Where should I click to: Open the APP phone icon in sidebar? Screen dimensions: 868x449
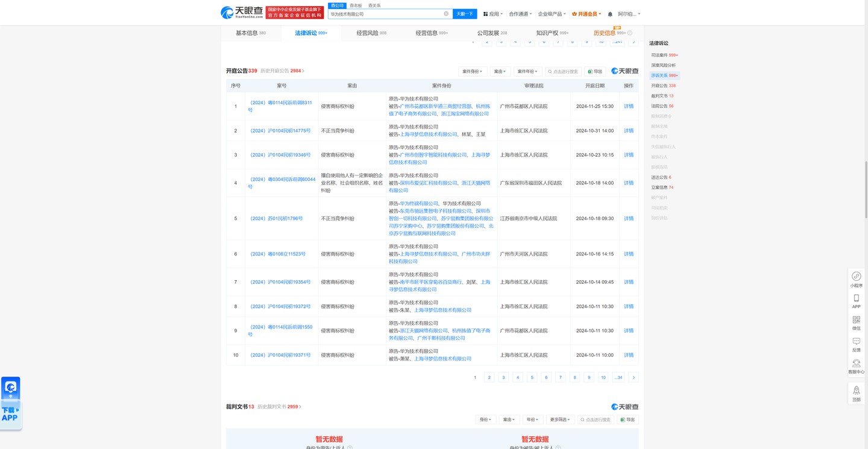(x=856, y=298)
